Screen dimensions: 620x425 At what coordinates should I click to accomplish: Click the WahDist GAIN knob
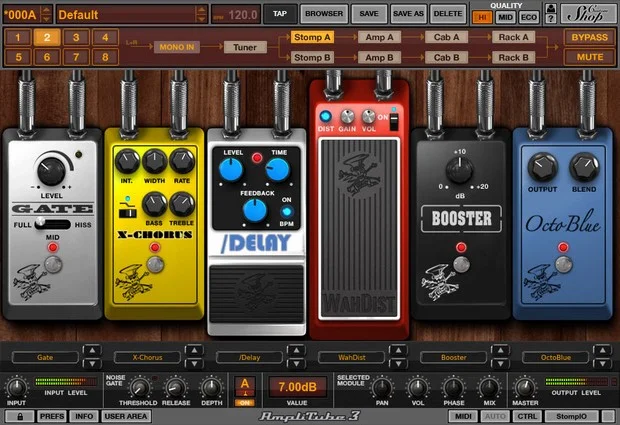[x=347, y=117]
